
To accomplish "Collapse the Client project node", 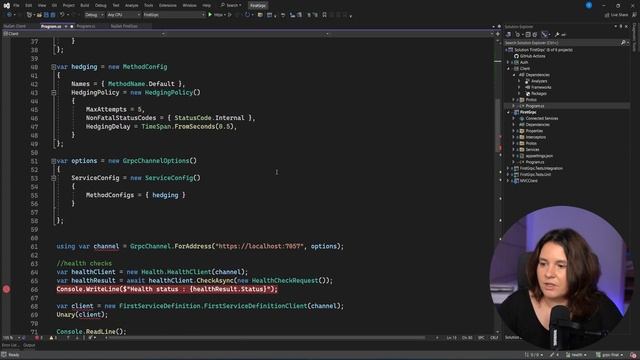I will pyautogui.click(x=509, y=69).
